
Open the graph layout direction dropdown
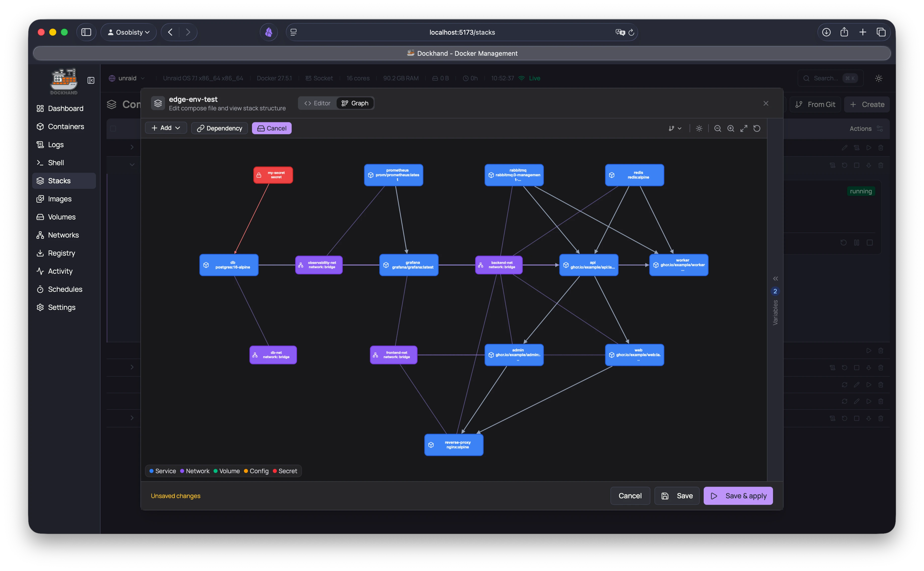click(x=675, y=128)
